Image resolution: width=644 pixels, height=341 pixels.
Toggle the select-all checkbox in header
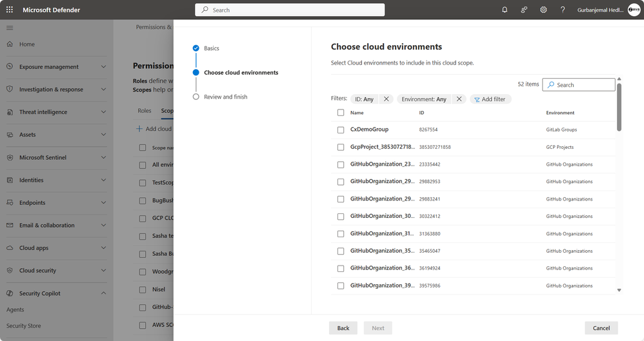pyautogui.click(x=341, y=113)
